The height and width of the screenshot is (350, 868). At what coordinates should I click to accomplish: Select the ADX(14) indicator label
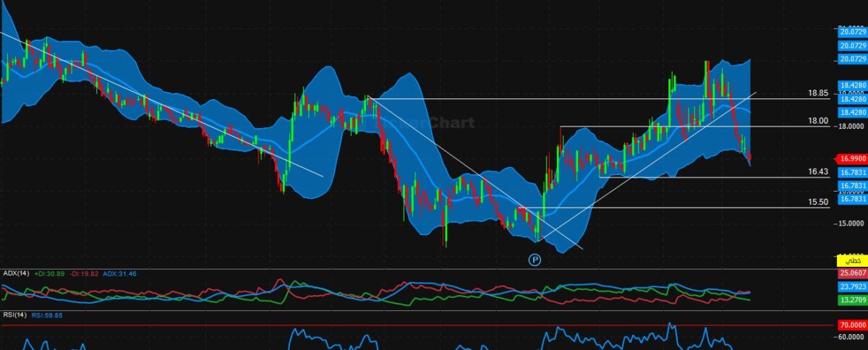[x=16, y=274]
